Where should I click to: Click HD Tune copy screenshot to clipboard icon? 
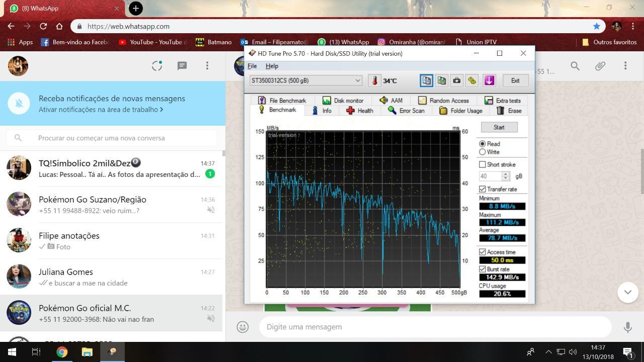441,80
